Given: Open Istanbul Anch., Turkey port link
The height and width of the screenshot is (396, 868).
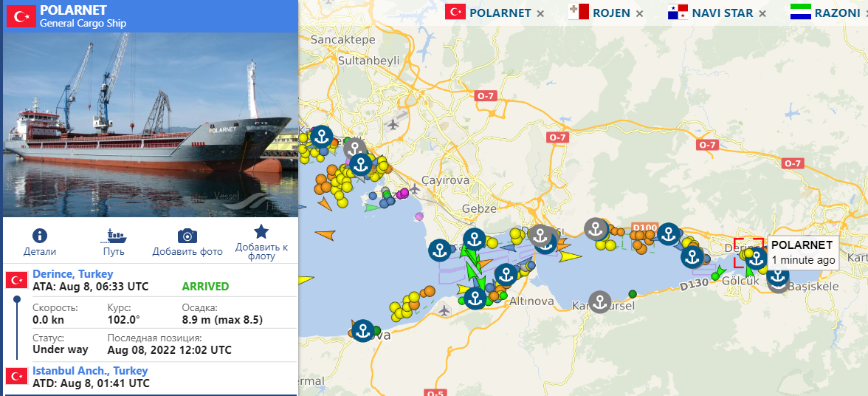Looking at the screenshot, I should [90, 371].
